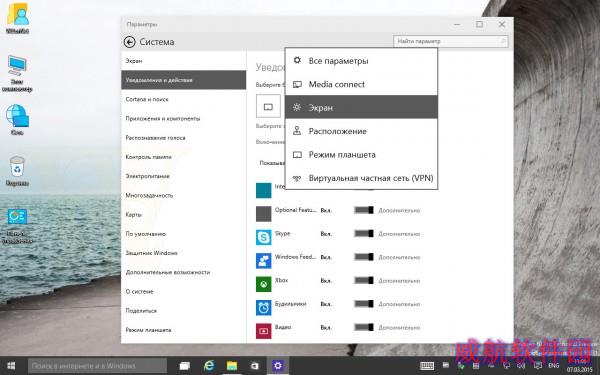This screenshot has height=375, width=600.
Task: Go to Приложения и компоненты
Action: click(x=184, y=118)
